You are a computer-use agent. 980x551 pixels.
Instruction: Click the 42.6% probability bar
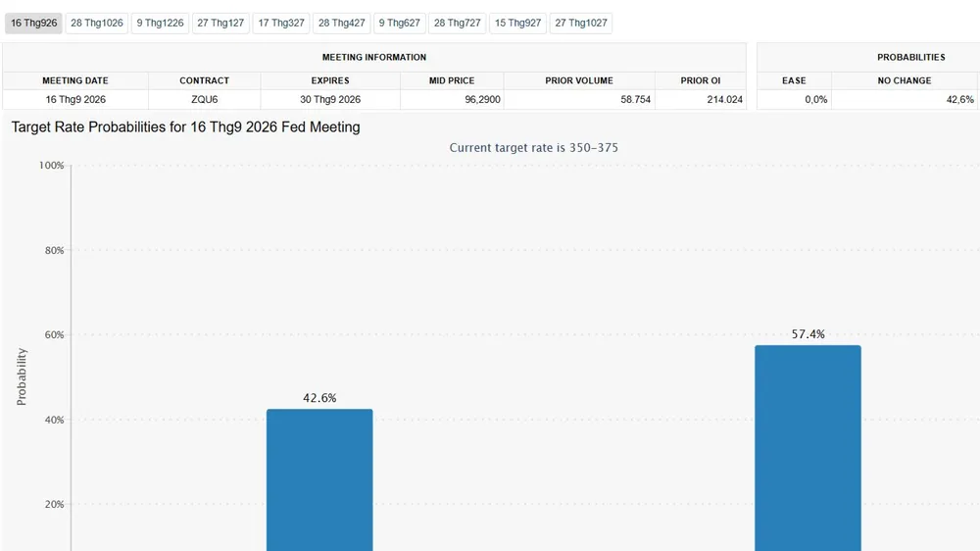pos(319,479)
